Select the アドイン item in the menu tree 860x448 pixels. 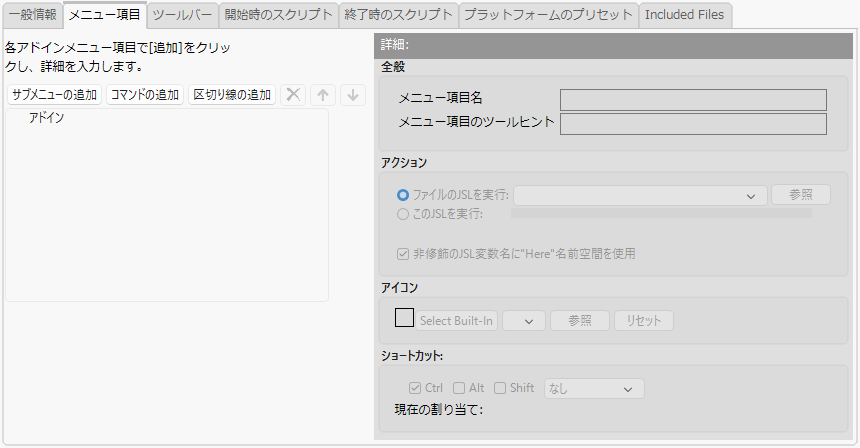[47, 118]
